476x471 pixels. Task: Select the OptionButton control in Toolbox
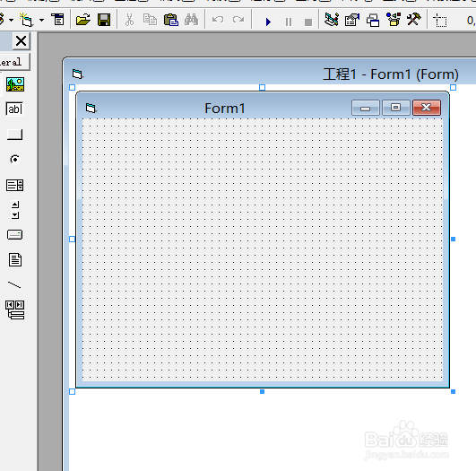pyautogui.click(x=14, y=159)
